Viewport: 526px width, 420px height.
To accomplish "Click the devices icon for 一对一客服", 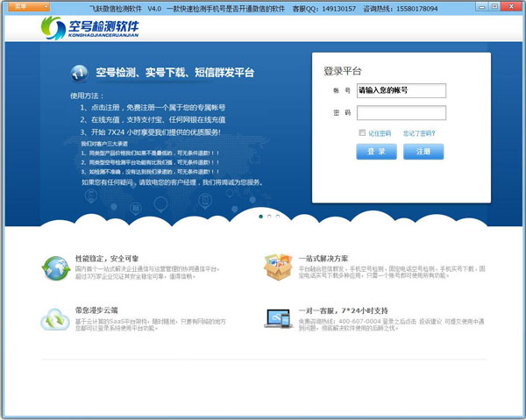I will click(x=278, y=318).
